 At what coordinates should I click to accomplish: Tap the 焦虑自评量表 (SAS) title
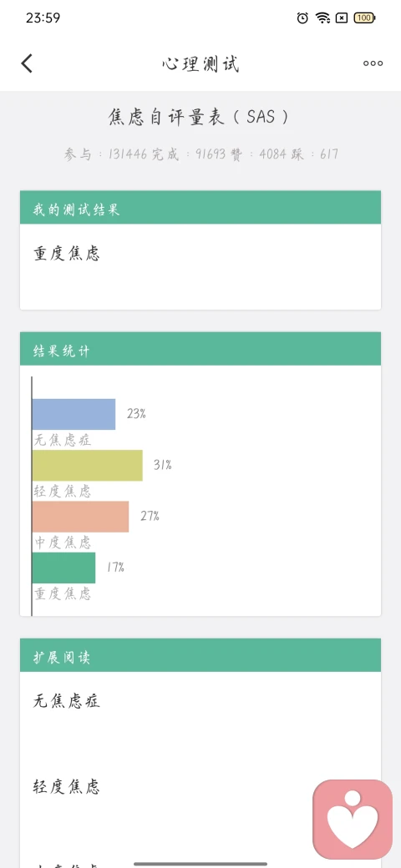(x=199, y=117)
